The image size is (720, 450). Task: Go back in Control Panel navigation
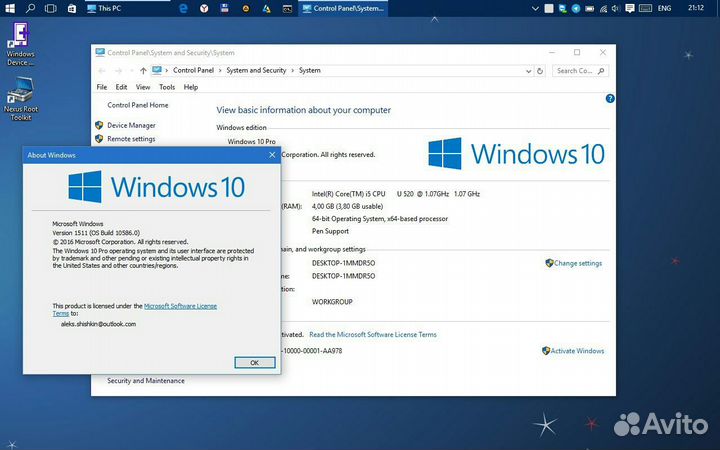point(102,71)
